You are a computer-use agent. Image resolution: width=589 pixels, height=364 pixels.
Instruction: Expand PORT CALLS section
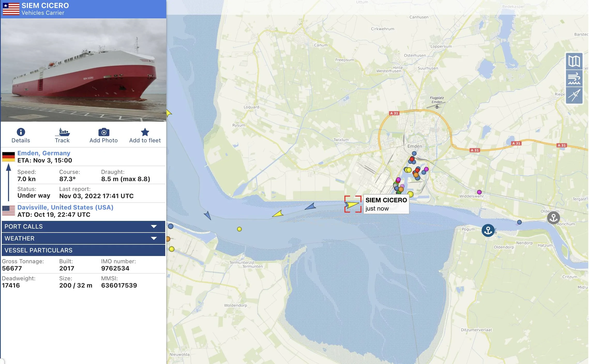83,227
